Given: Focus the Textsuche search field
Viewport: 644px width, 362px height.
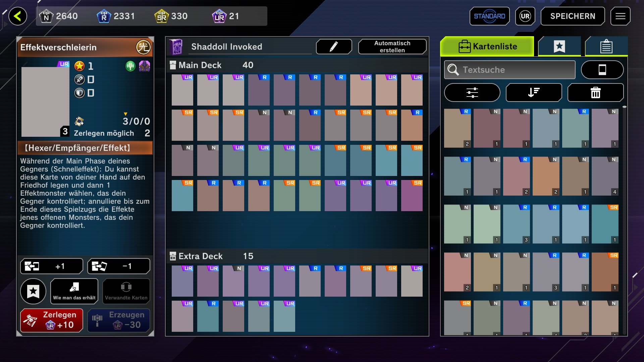Looking at the screenshot, I should (x=510, y=70).
